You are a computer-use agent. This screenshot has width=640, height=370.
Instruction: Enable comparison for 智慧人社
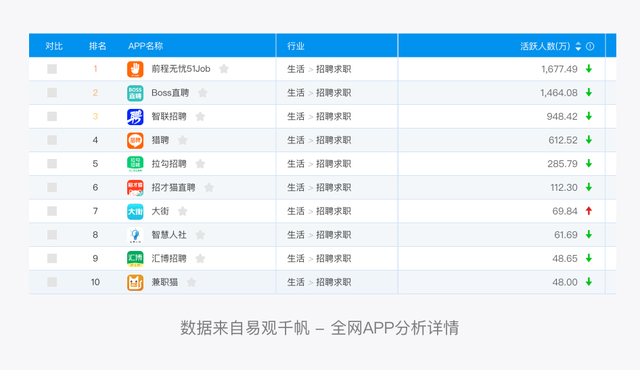52,235
